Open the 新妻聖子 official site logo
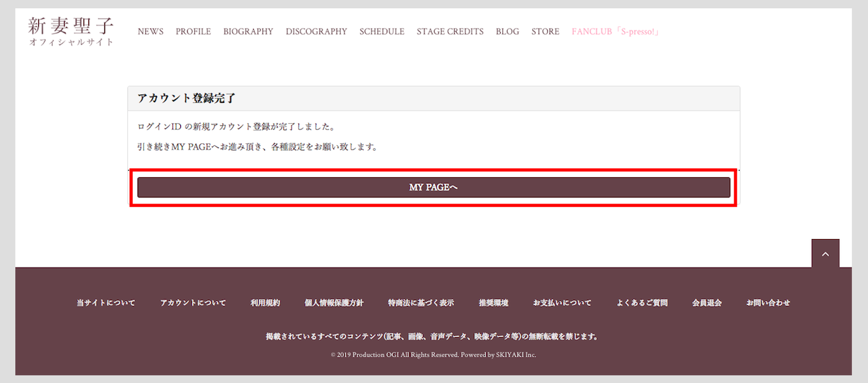 (x=72, y=31)
